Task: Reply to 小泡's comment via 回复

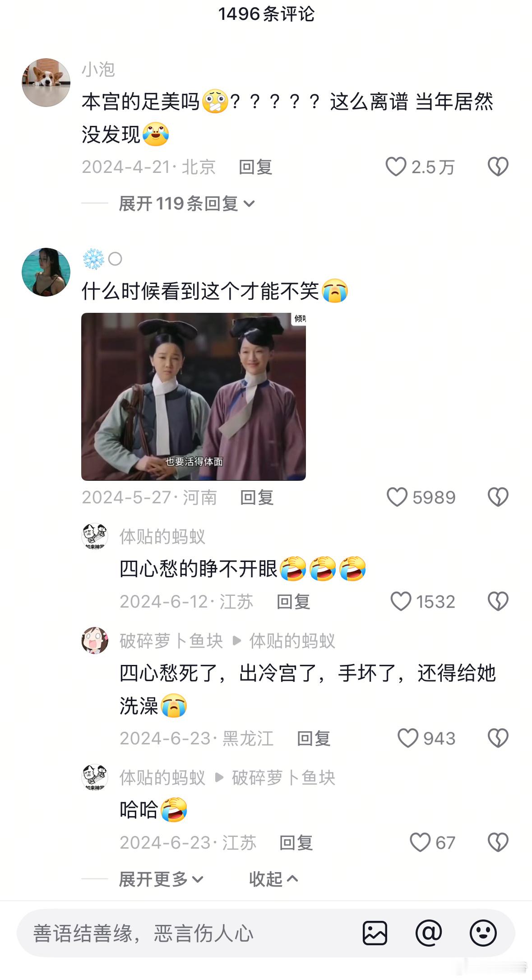Action: tap(255, 167)
